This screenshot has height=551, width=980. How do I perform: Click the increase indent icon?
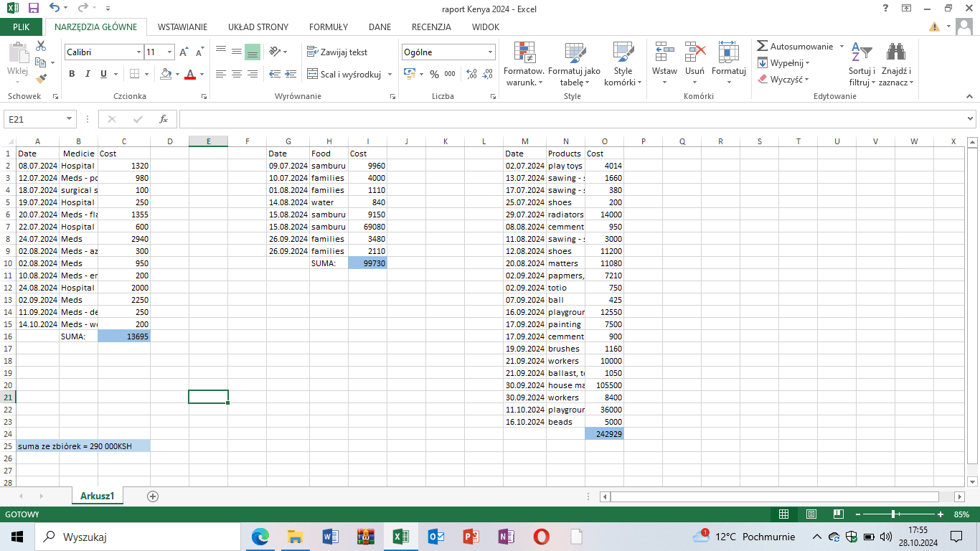pyautogui.click(x=291, y=74)
